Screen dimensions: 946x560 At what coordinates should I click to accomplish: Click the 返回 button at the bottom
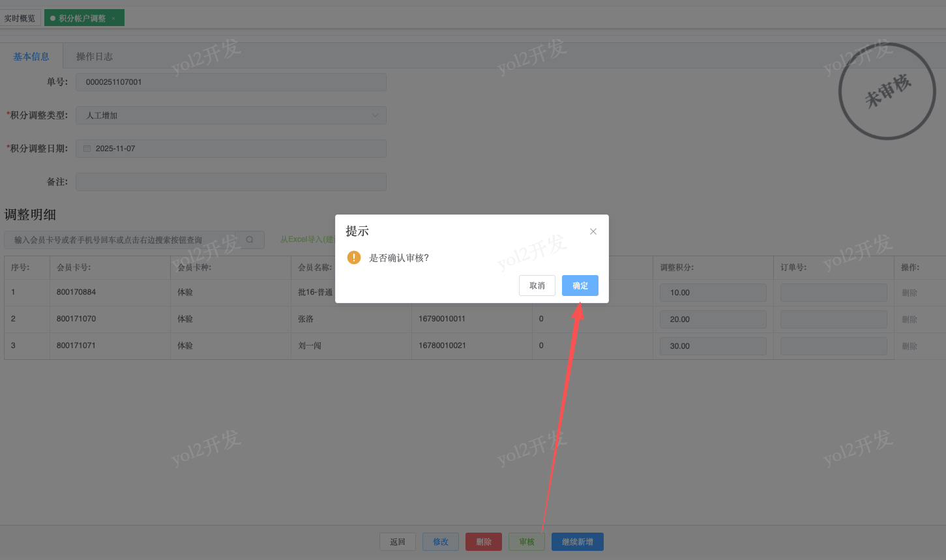pyautogui.click(x=398, y=542)
